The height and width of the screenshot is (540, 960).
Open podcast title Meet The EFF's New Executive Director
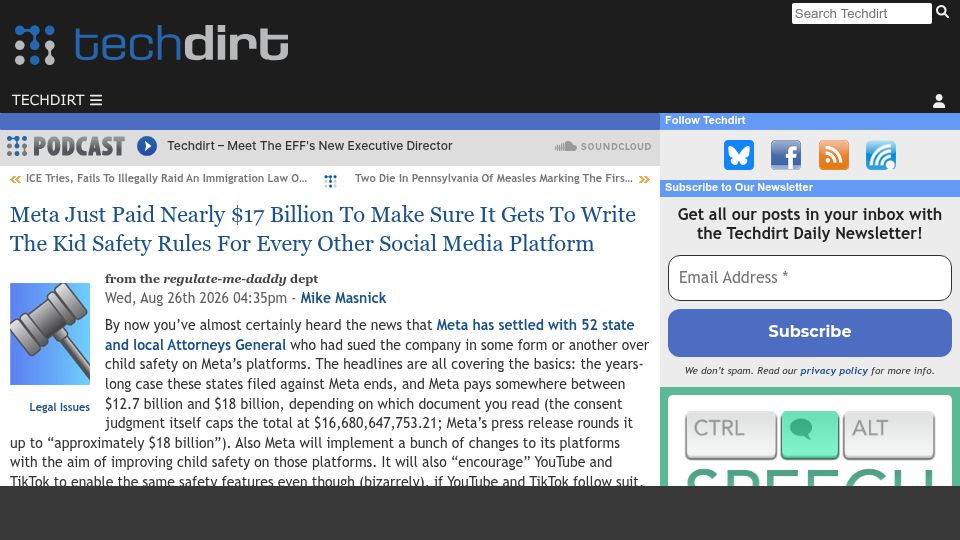coord(310,146)
